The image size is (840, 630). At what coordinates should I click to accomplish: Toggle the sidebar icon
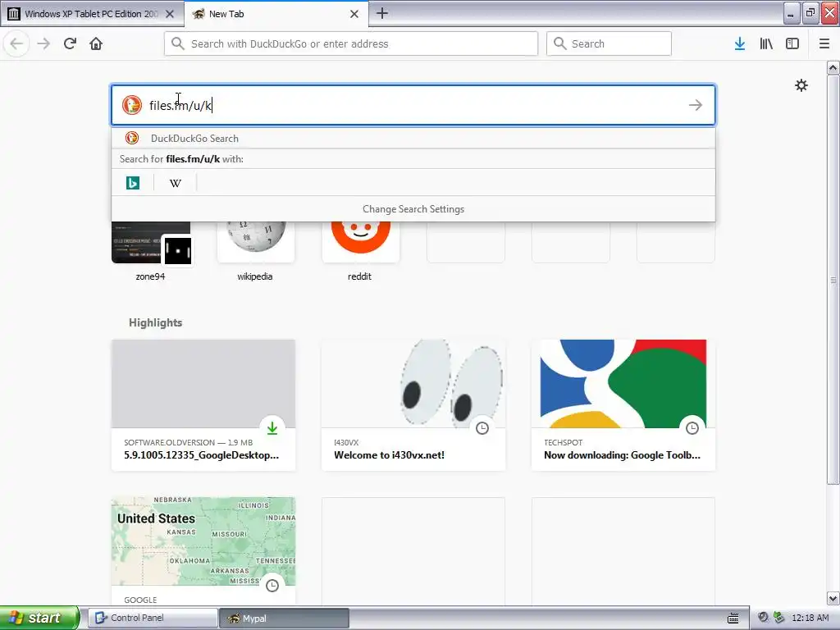click(792, 44)
